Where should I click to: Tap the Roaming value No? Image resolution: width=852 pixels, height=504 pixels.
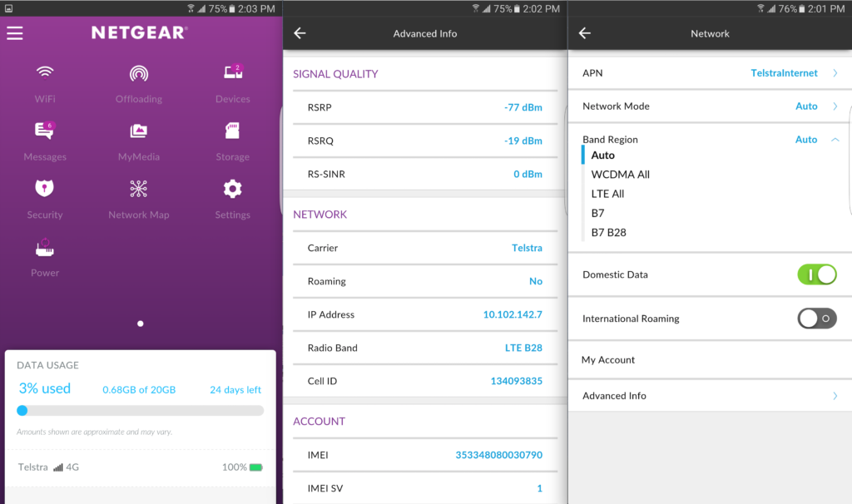[536, 281]
